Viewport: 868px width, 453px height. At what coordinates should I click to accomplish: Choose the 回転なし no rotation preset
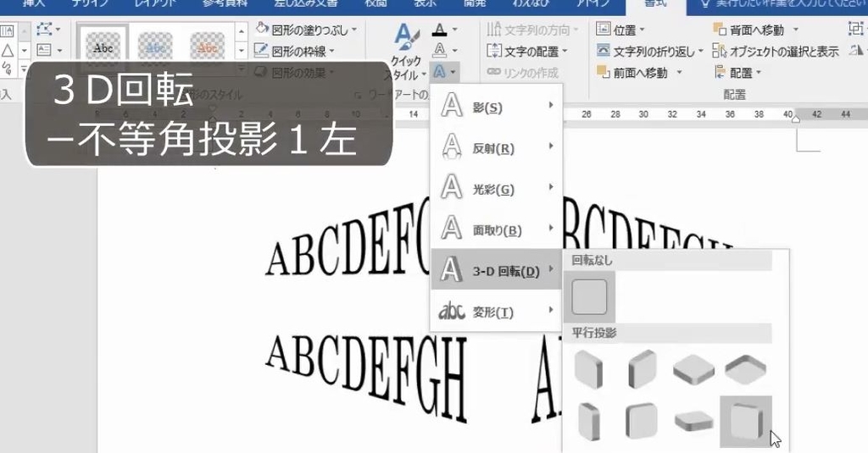(590, 297)
